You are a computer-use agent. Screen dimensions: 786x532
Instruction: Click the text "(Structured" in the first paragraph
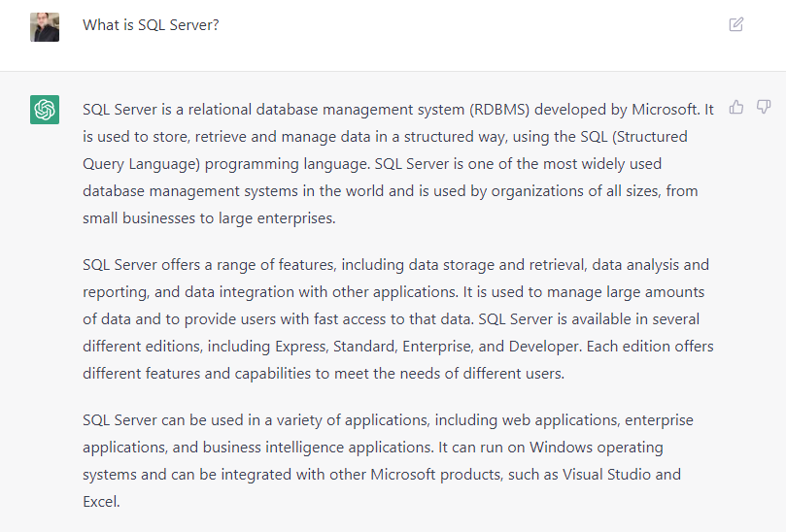[x=647, y=137]
